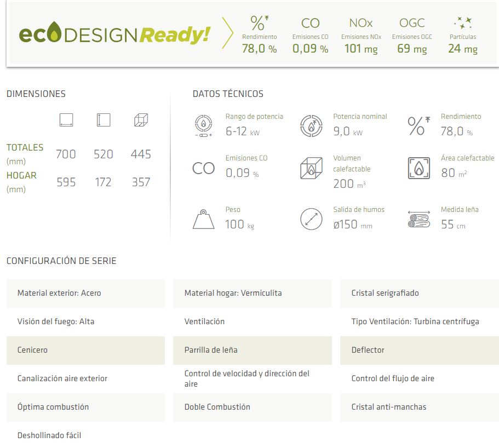Click the DIMENSIONES section heading
Viewport: 499px width, 448px height.
pos(36,94)
